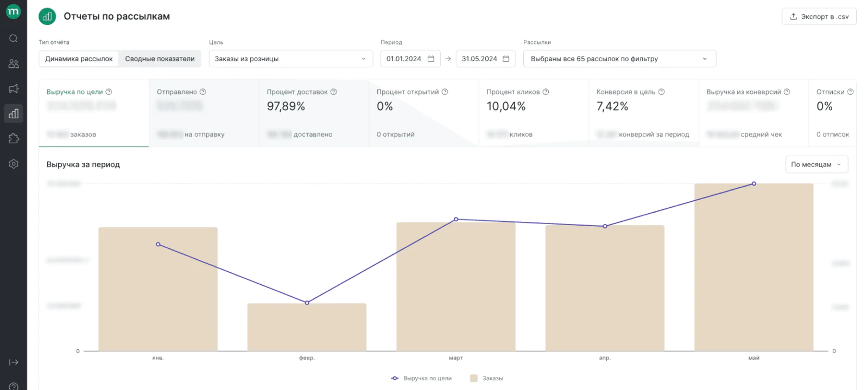
Task: Select the Отправлено metric tab
Action: (x=204, y=113)
